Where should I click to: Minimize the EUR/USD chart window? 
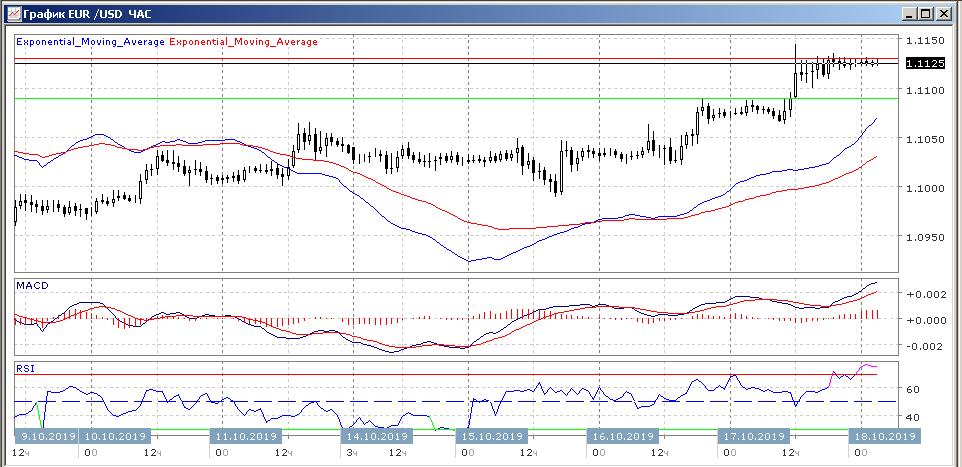tap(909, 14)
